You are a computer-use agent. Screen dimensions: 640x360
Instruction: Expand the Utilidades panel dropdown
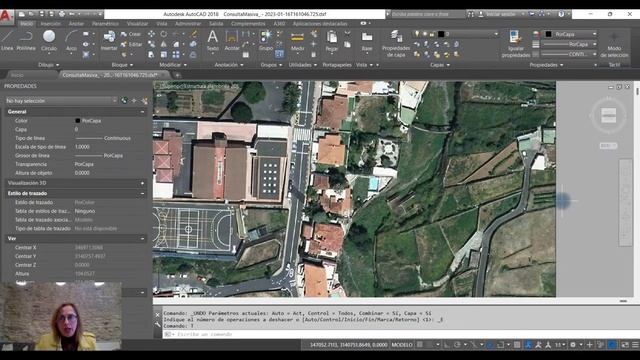point(303,65)
